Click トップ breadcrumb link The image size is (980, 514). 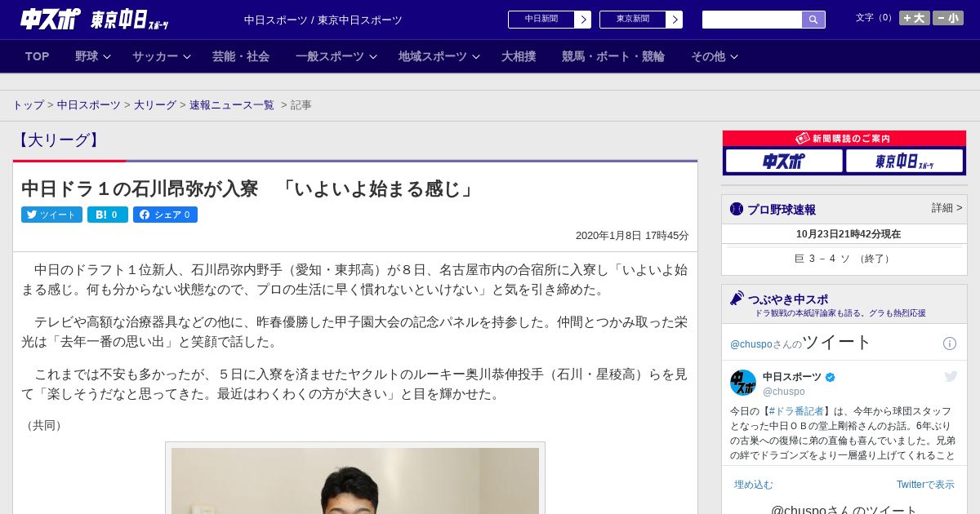pos(28,105)
